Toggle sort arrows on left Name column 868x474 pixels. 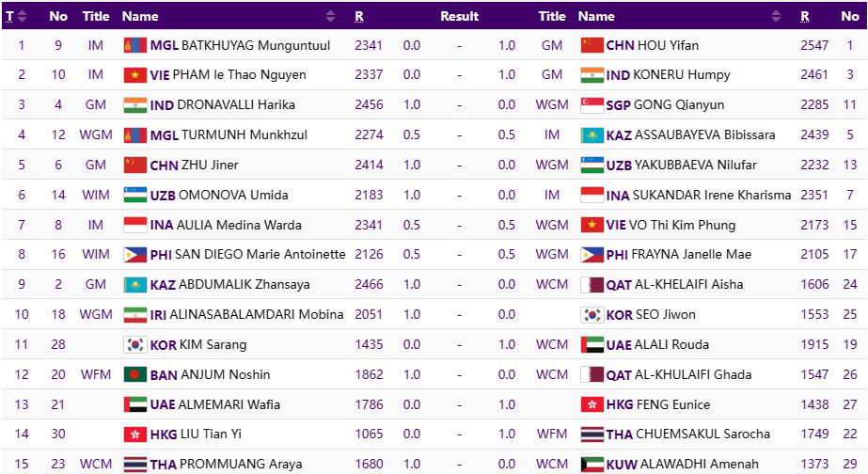click(330, 16)
